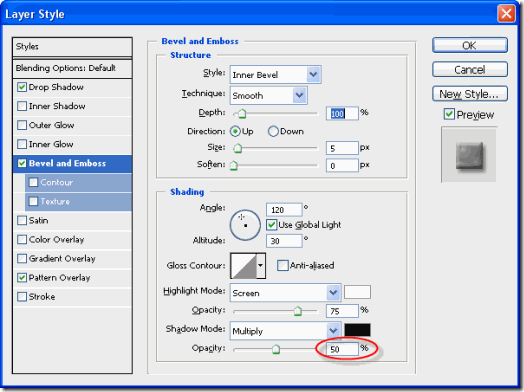524x392 pixels.
Task: Enable the Inner Glow checkbox
Action: point(22,144)
